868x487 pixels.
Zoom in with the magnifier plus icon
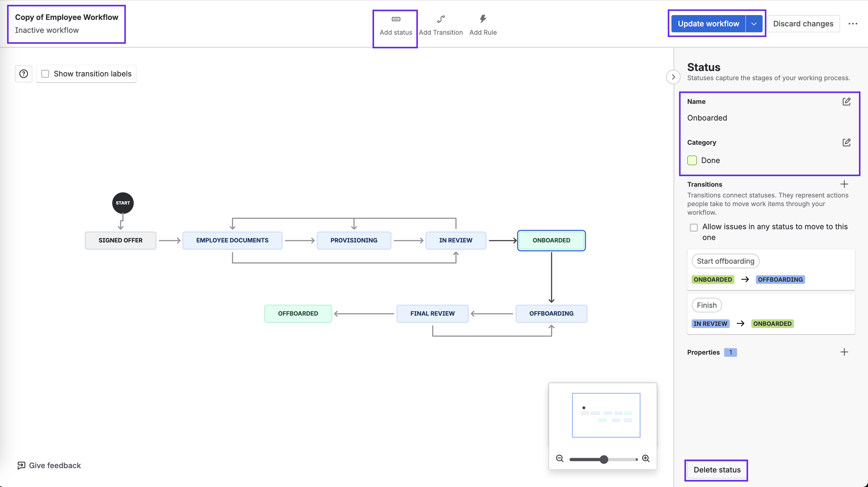[646, 458]
